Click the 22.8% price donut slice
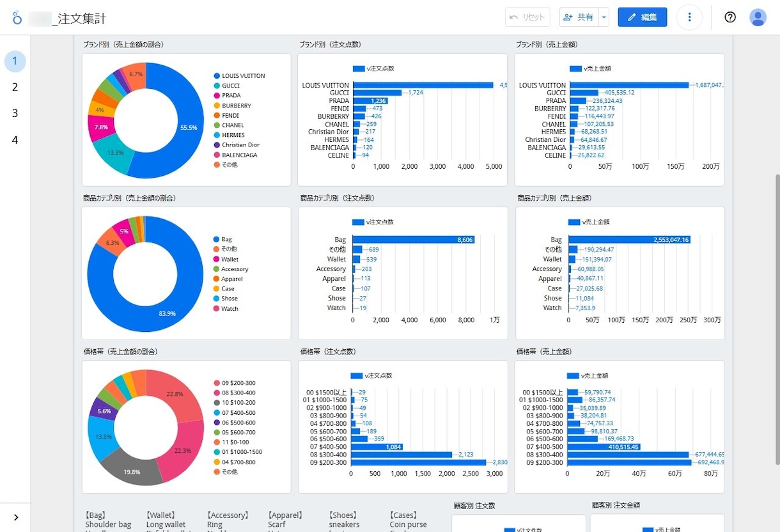Image resolution: width=780 pixels, height=532 pixels. pos(176,394)
